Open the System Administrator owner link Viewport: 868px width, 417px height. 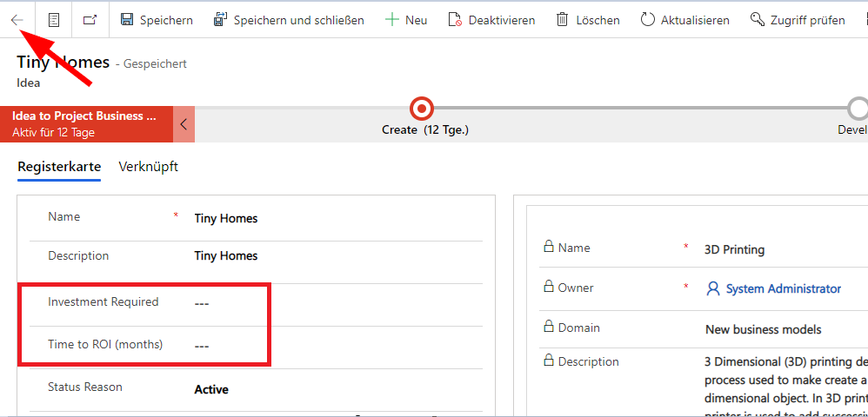click(783, 288)
